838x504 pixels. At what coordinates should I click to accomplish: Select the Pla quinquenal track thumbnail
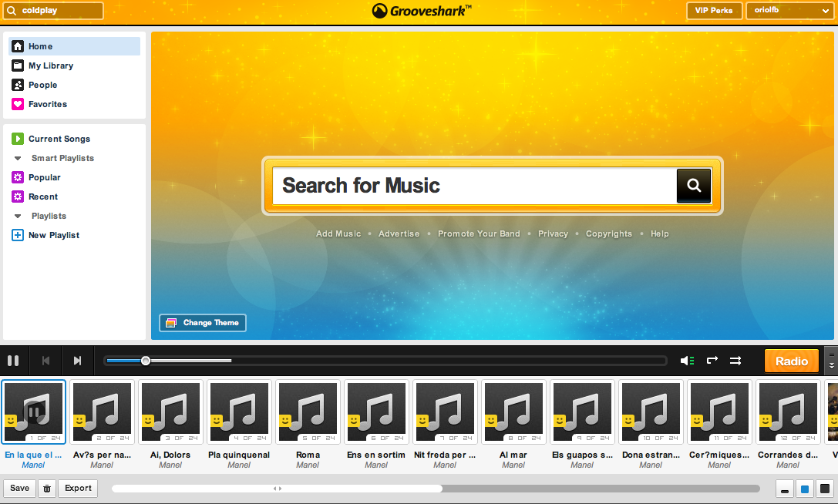click(x=239, y=412)
